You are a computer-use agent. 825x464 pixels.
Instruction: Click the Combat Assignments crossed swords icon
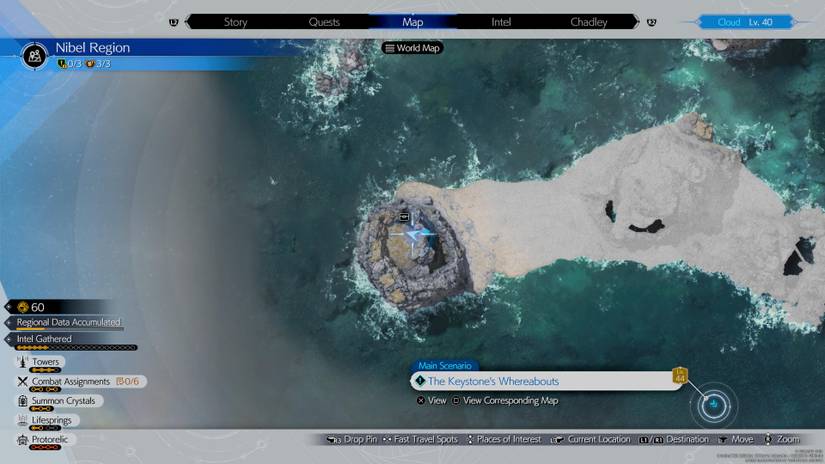coord(21,381)
